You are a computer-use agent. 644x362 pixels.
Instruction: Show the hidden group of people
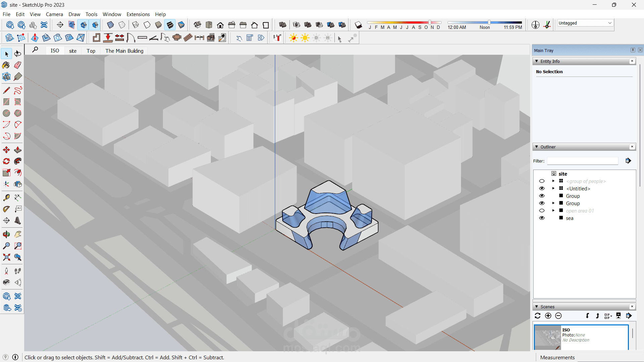[x=542, y=181]
